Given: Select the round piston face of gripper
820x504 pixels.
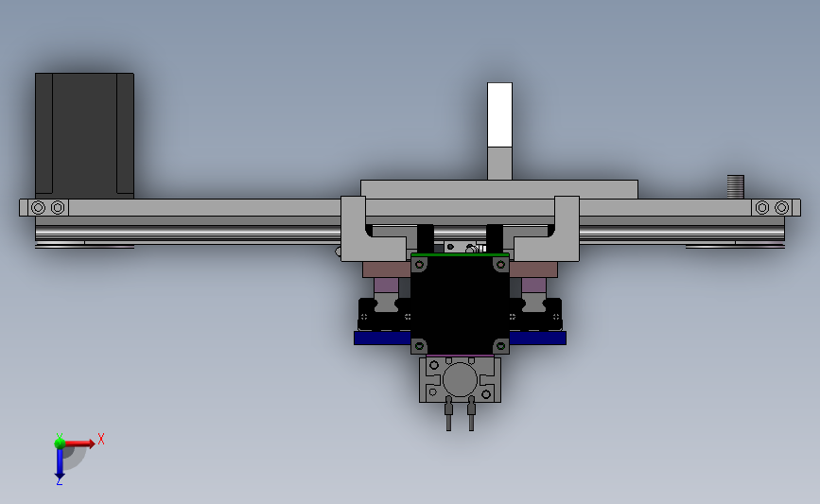Looking at the screenshot, I should tap(460, 379).
